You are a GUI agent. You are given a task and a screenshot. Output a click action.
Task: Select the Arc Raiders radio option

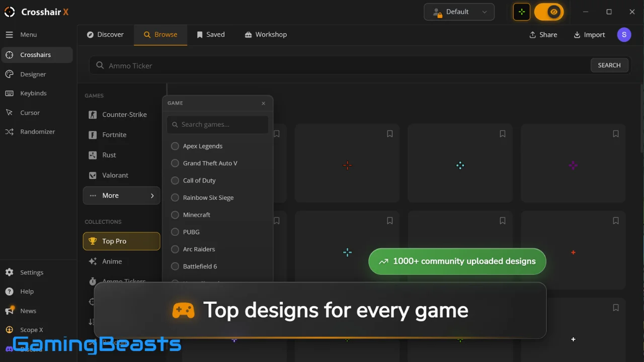pyautogui.click(x=175, y=249)
